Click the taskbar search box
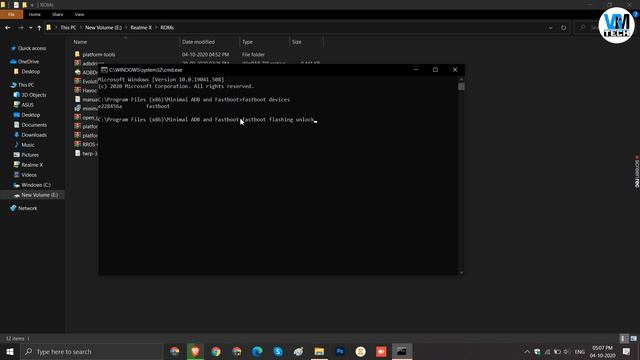640x360 pixels. [91, 351]
